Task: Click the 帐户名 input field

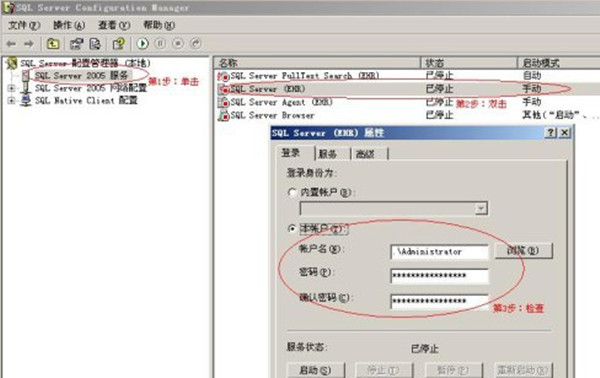Action: 439,252
